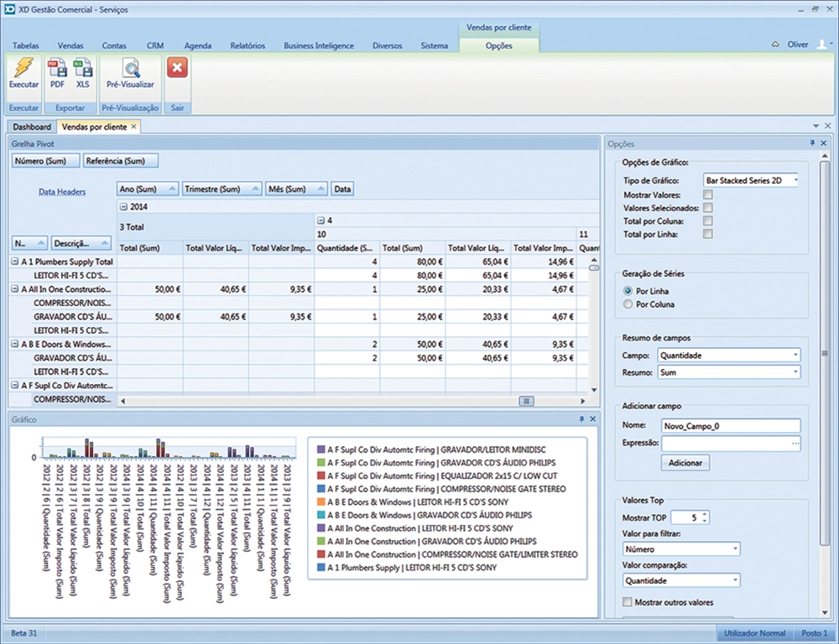Tick the Mostrar outros valores checkbox

[x=628, y=602]
